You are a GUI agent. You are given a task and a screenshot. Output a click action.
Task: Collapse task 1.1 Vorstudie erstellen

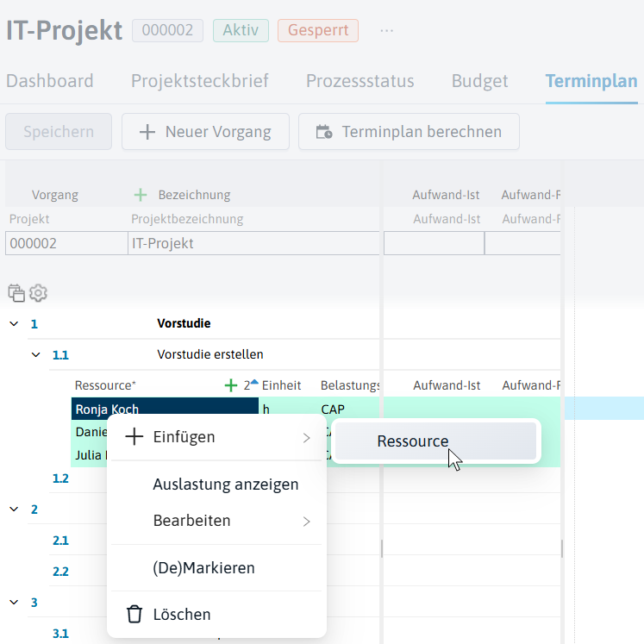tap(36, 354)
